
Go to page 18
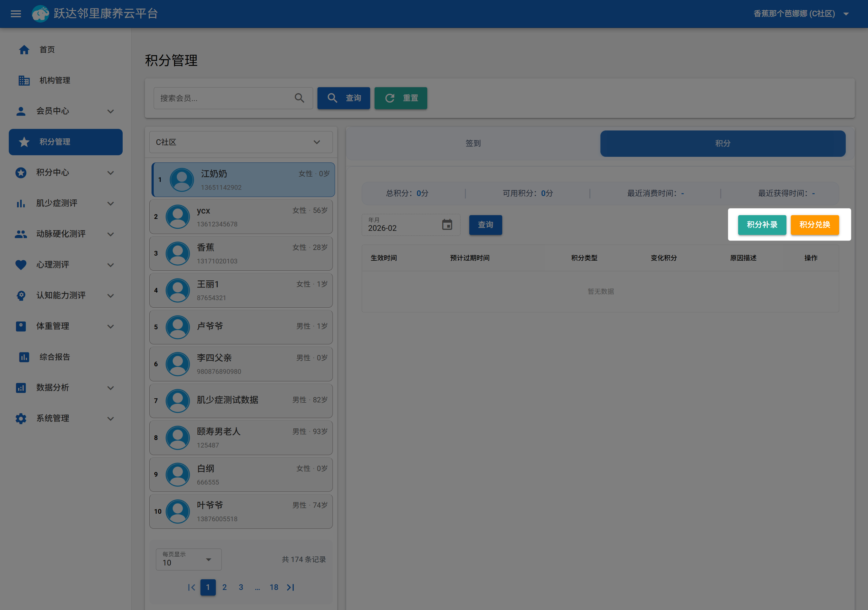274,587
